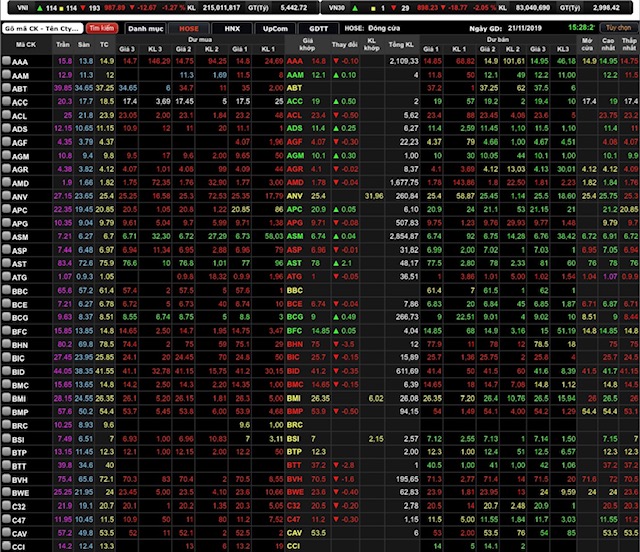
Task: Tick the checkbox next to AAA
Action: coord(6,61)
